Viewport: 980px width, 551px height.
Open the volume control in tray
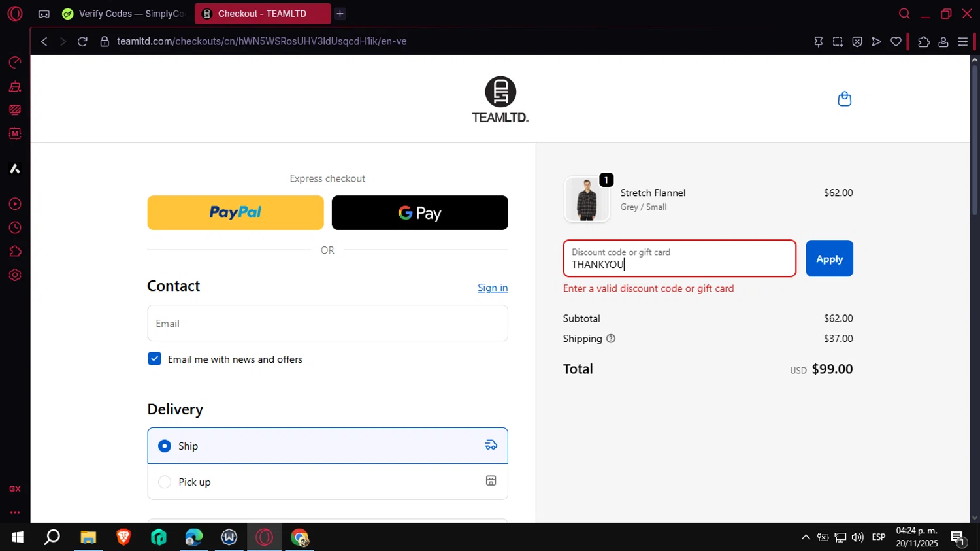pos(857,537)
